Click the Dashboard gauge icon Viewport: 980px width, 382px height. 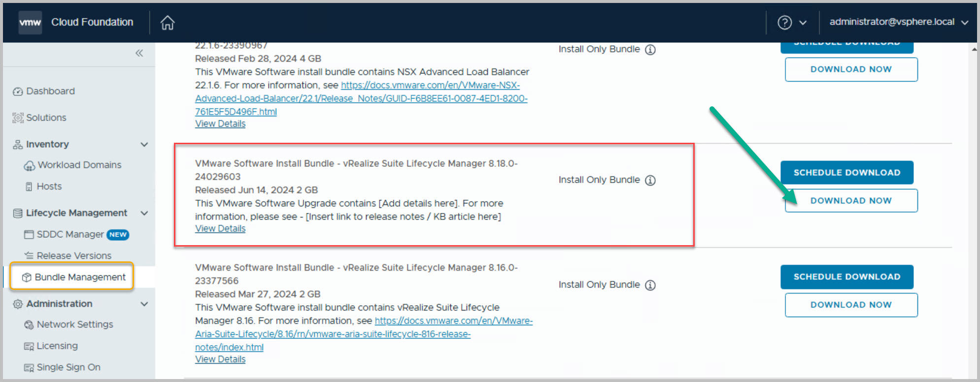(x=18, y=92)
